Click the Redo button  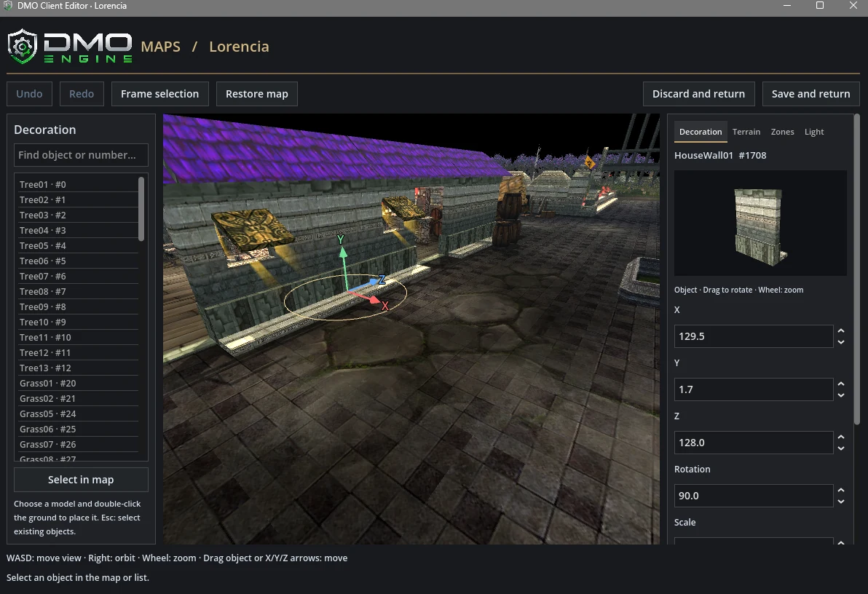pos(82,94)
